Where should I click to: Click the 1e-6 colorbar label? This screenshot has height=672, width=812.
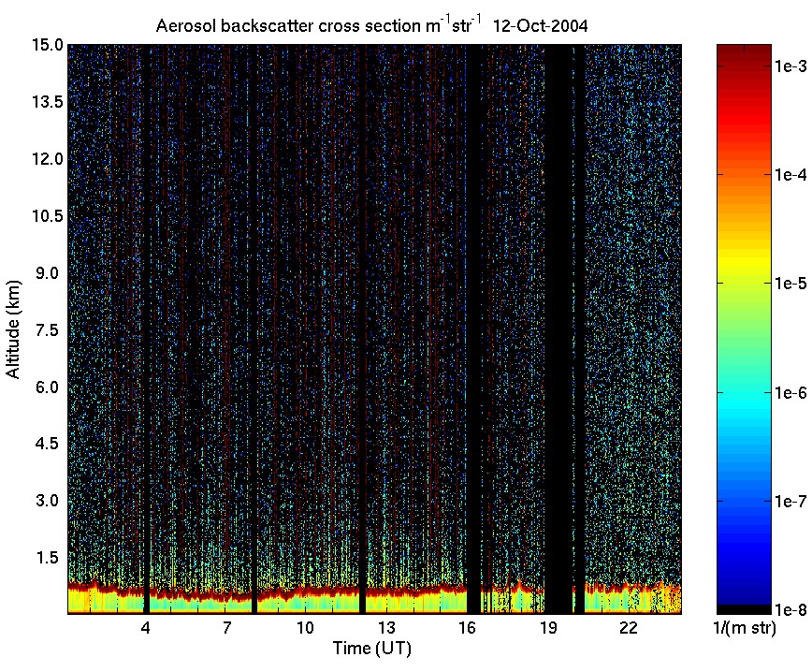[x=790, y=393]
